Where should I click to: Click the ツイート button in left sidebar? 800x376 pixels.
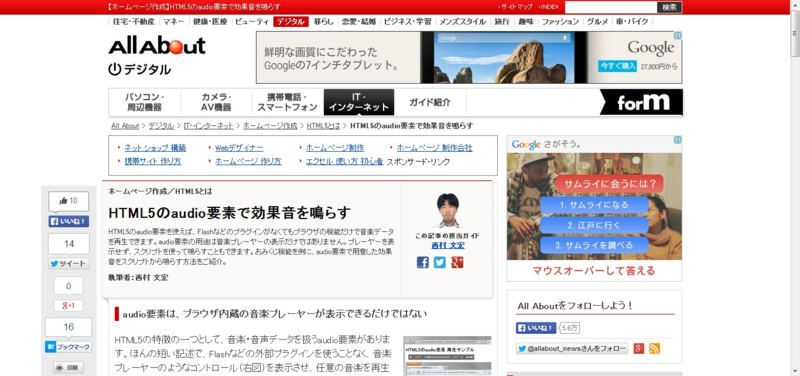tap(69, 264)
